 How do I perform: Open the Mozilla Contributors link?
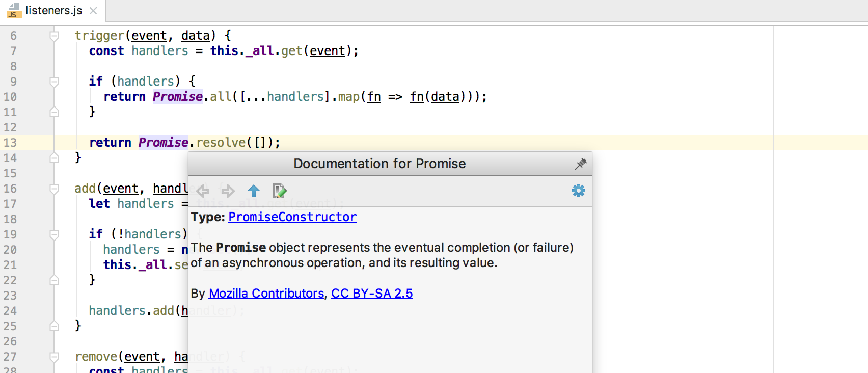pos(266,294)
